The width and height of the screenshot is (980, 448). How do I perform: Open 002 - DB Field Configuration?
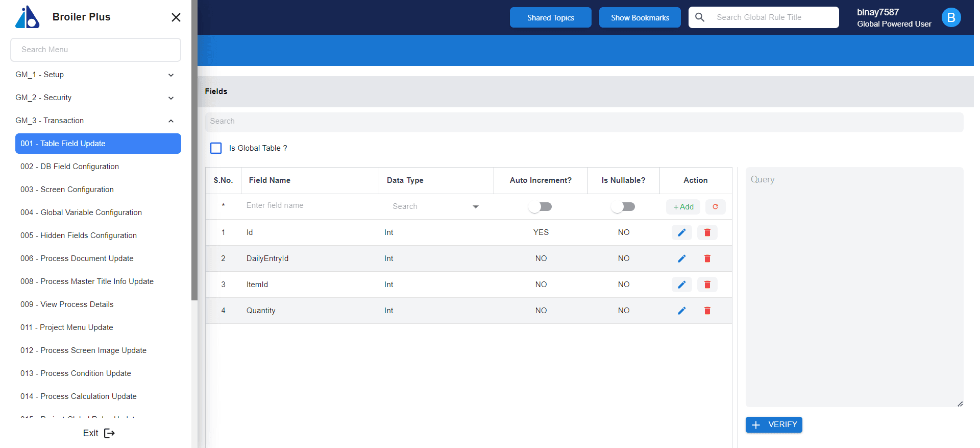click(x=98, y=167)
